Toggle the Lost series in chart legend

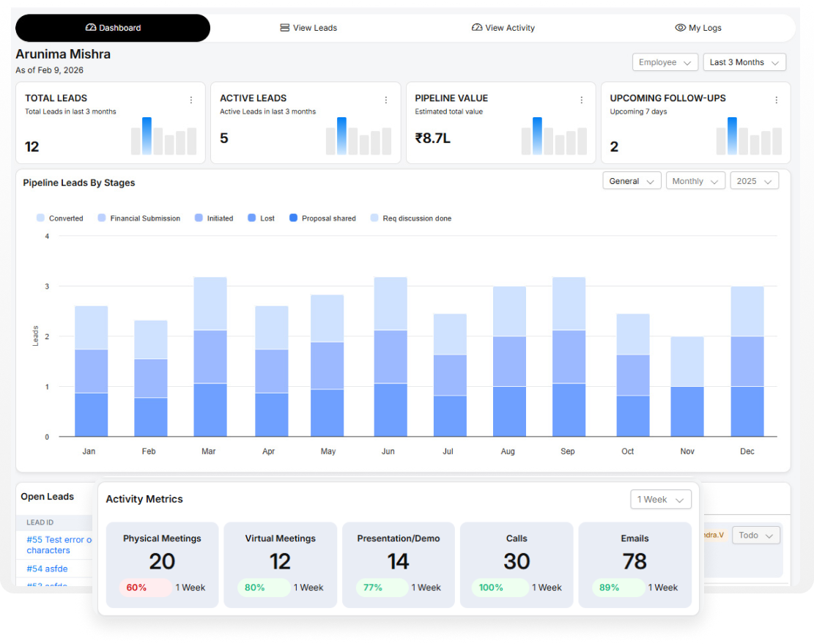tap(261, 218)
